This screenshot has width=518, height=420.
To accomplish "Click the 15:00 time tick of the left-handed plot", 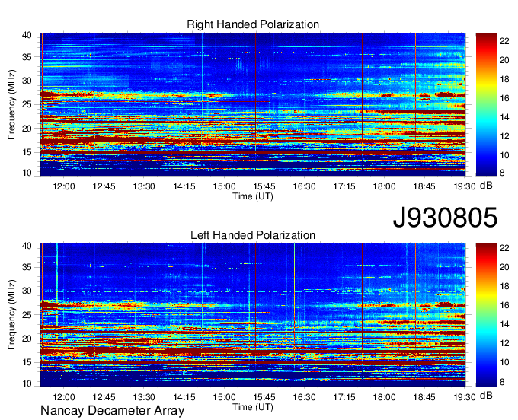I will click(x=224, y=397).
